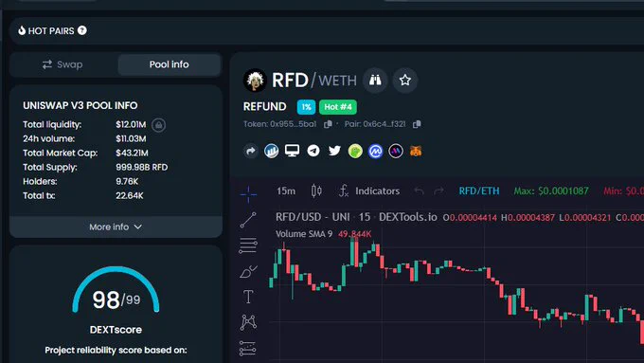
Task: Open the Twitter link icon
Action: click(x=334, y=151)
